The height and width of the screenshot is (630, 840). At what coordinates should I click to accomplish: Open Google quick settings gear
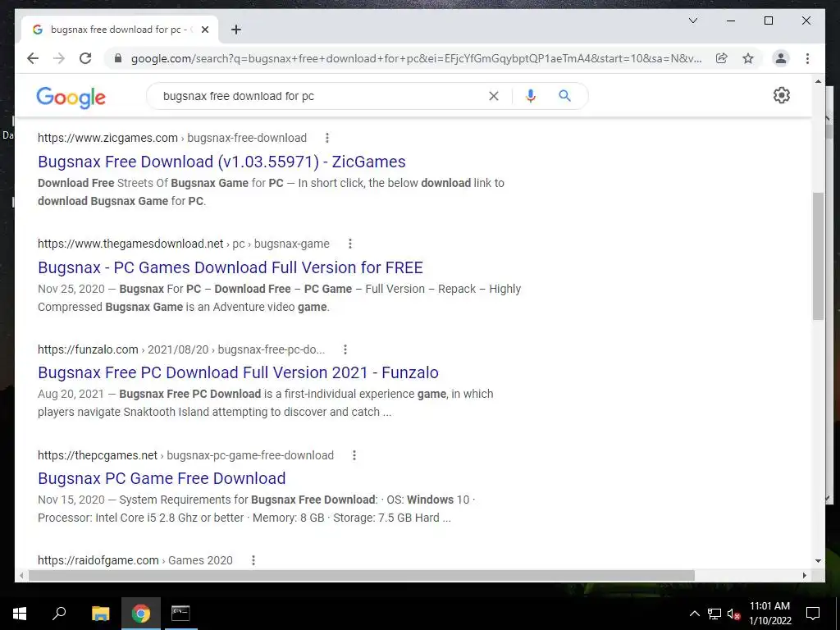pos(781,95)
